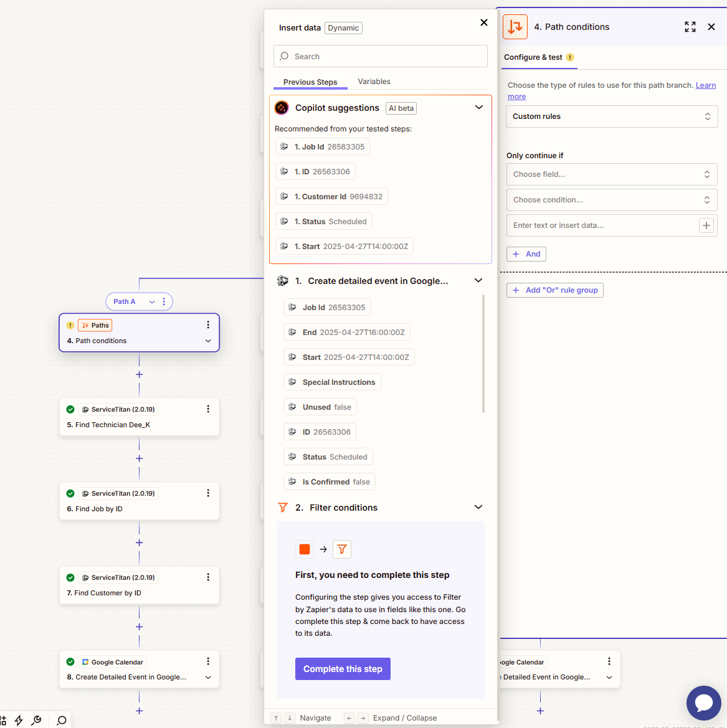
Task: Click the Dynamic badge next to Insert data
Action: coord(343,28)
